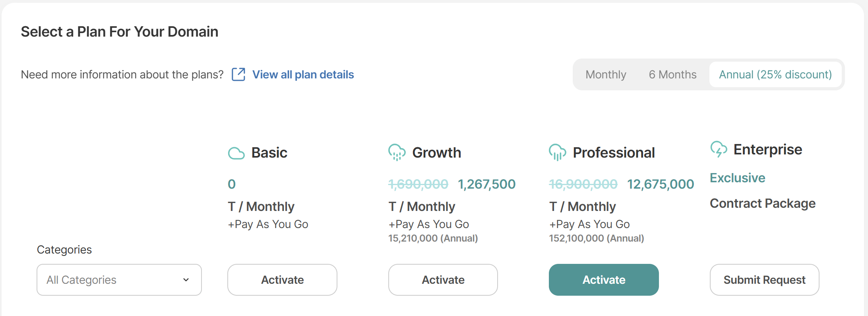The image size is (868, 316).
Task: Click the Basic plan cloud icon
Action: (x=236, y=153)
